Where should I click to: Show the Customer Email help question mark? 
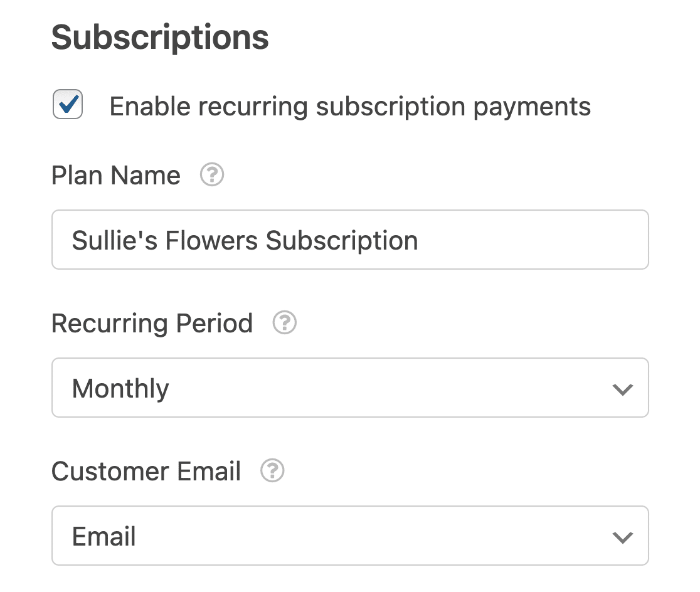coord(272,470)
